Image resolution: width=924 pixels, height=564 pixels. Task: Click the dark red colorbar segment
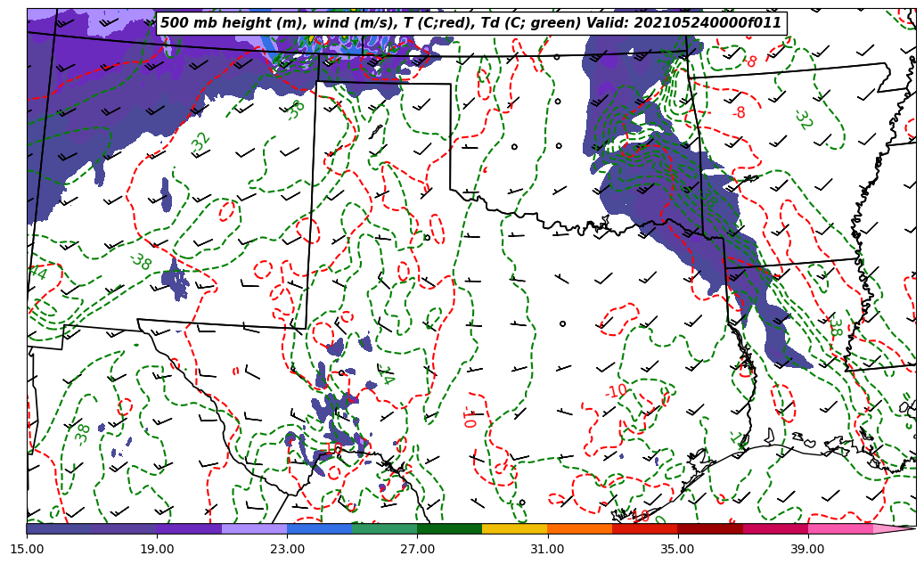coord(710,528)
